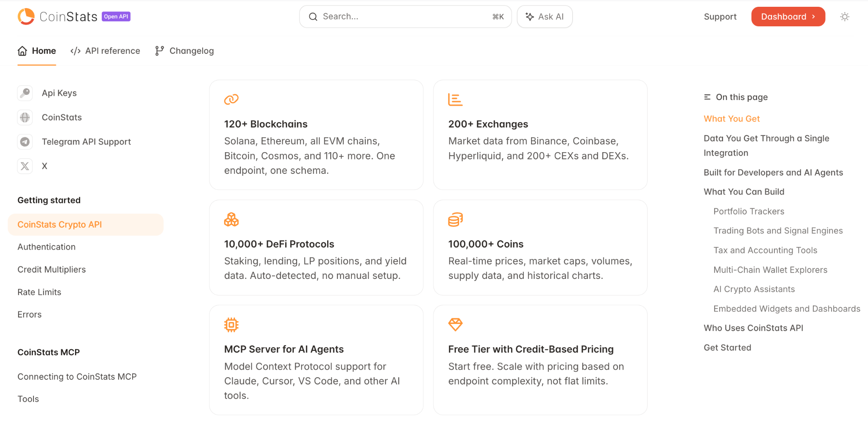Click the Support link

[x=720, y=17]
